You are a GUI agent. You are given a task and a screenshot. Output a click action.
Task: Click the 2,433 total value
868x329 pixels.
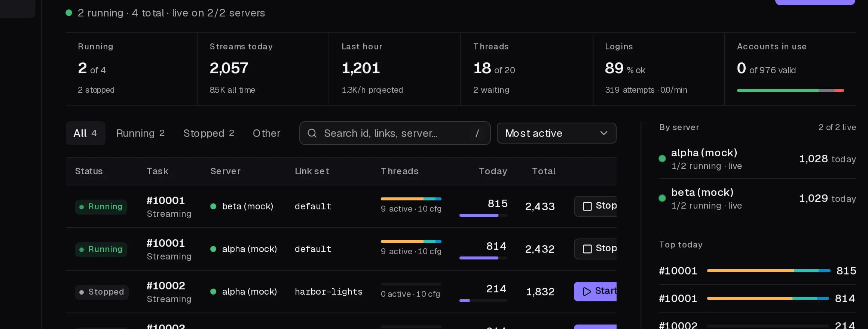540,206
